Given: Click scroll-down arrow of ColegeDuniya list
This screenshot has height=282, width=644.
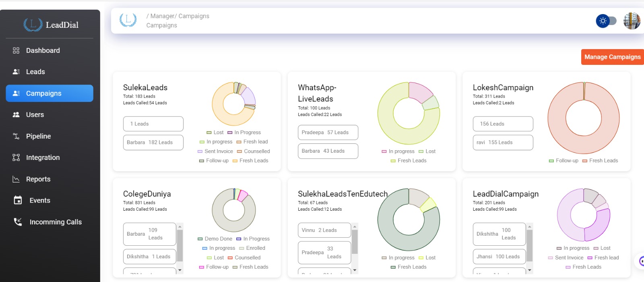Looking at the screenshot, I should click(x=180, y=270).
